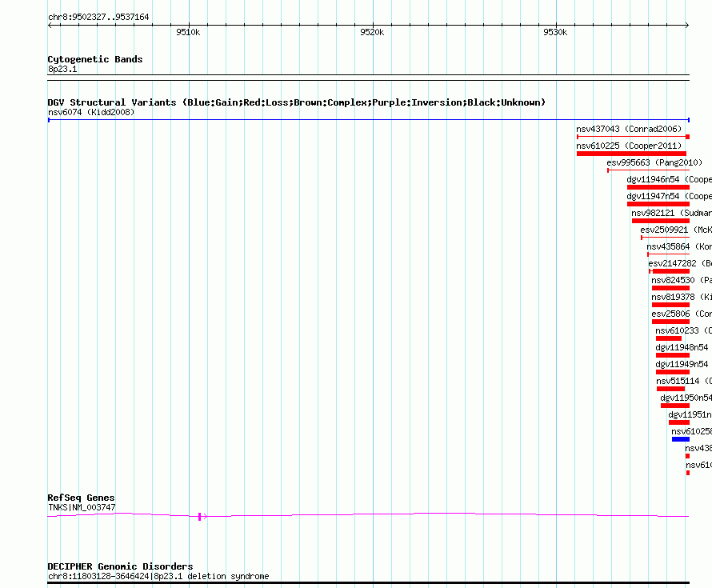The height and width of the screenshot is (588, 712).
Task: Select the blue gain bar under nsv61025
Action: (x=681, y=439)
